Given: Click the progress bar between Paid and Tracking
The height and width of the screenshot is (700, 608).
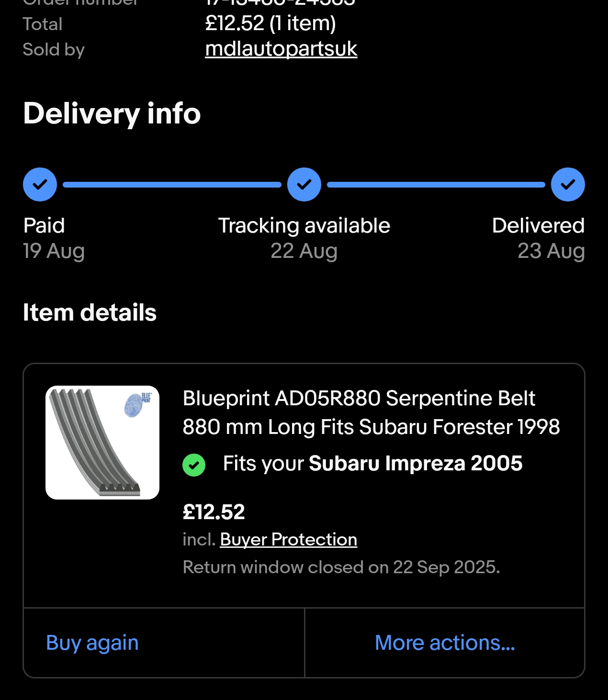Looking at the screenshot, I should pyautogui.click(x=172, y=185).
